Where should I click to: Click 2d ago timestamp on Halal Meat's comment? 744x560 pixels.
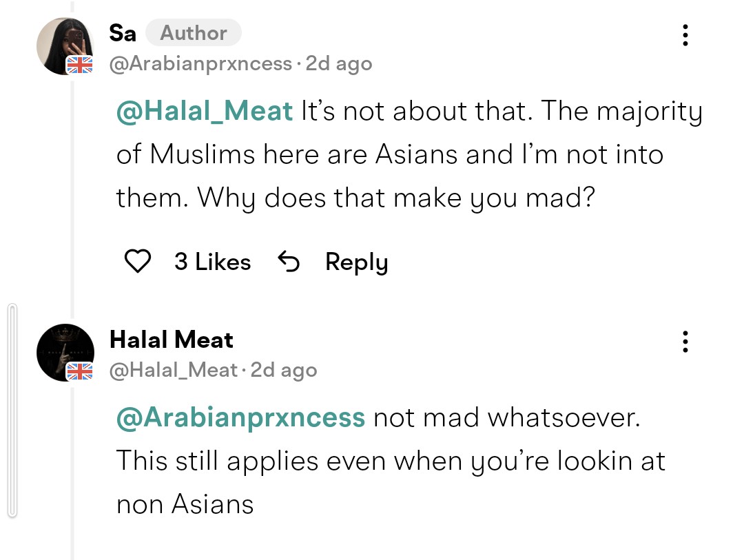click(x=284, y=370)
